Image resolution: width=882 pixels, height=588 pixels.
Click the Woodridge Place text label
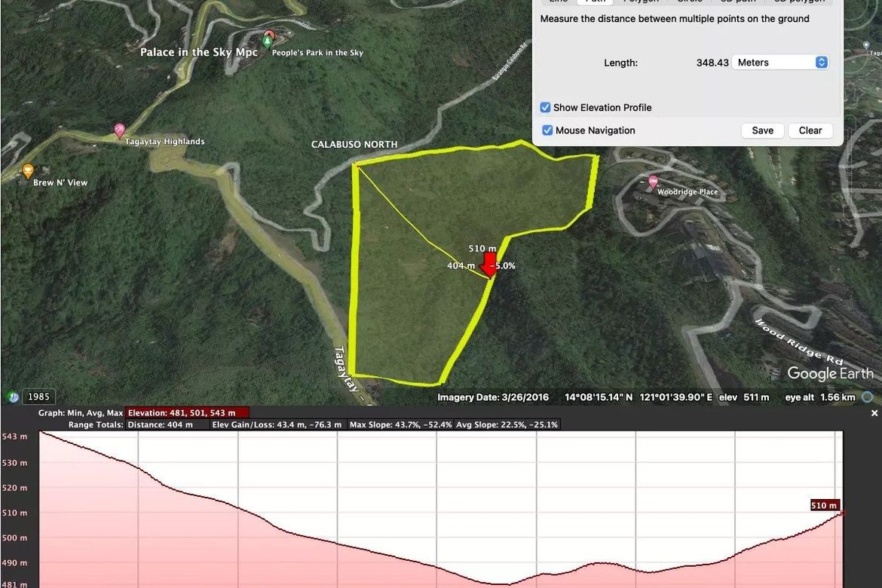[x=688, y=192]
